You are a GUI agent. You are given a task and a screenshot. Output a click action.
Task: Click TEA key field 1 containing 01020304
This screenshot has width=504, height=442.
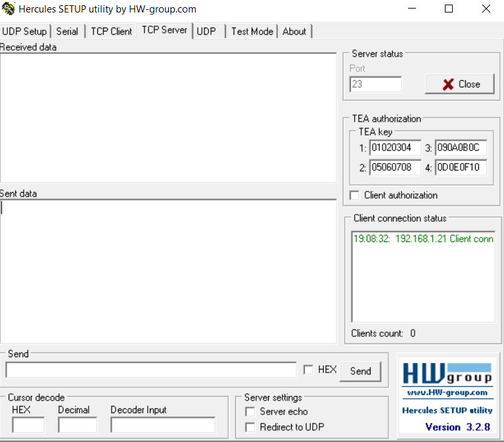pos(394,148)
